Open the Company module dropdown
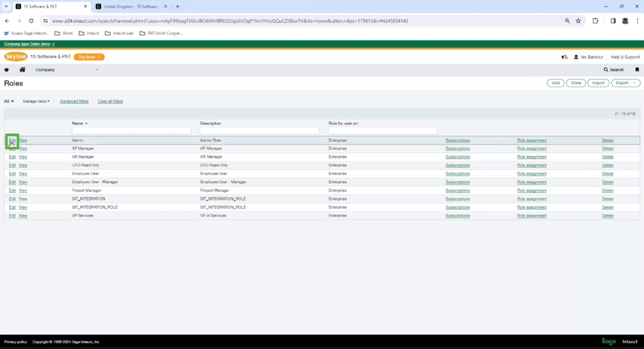The image size is (644, 349). click(67, 70)
